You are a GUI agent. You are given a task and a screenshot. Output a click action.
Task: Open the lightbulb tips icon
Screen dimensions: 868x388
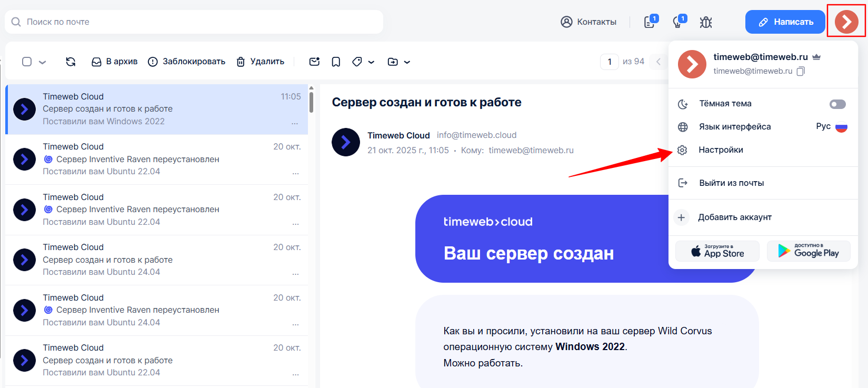tap(679, 22)
